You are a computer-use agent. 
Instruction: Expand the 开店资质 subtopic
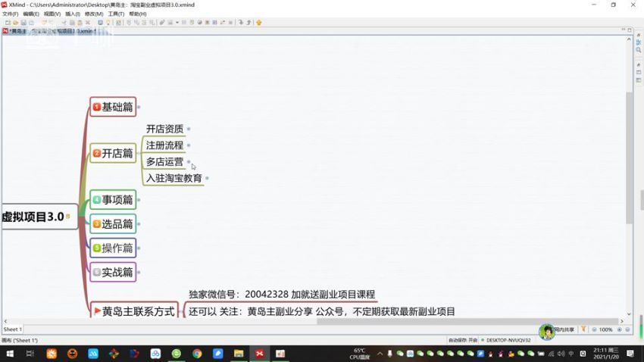[x=189, y=129]
